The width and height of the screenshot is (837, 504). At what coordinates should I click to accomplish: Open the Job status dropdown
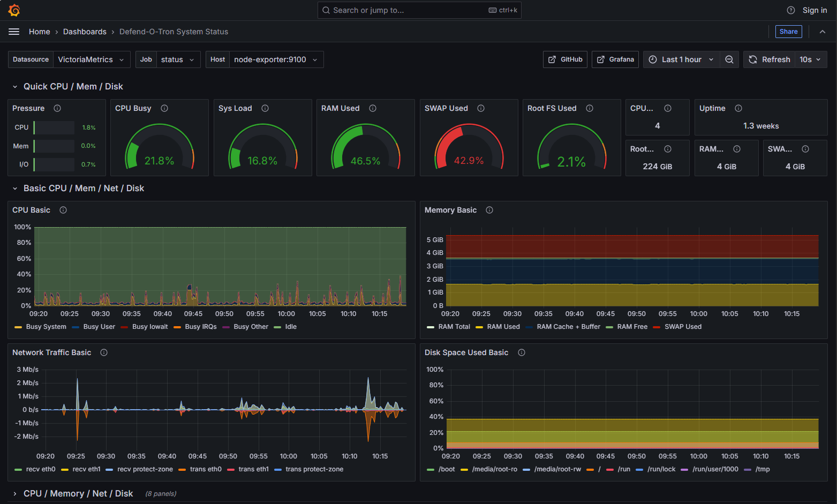pos(178,59)
